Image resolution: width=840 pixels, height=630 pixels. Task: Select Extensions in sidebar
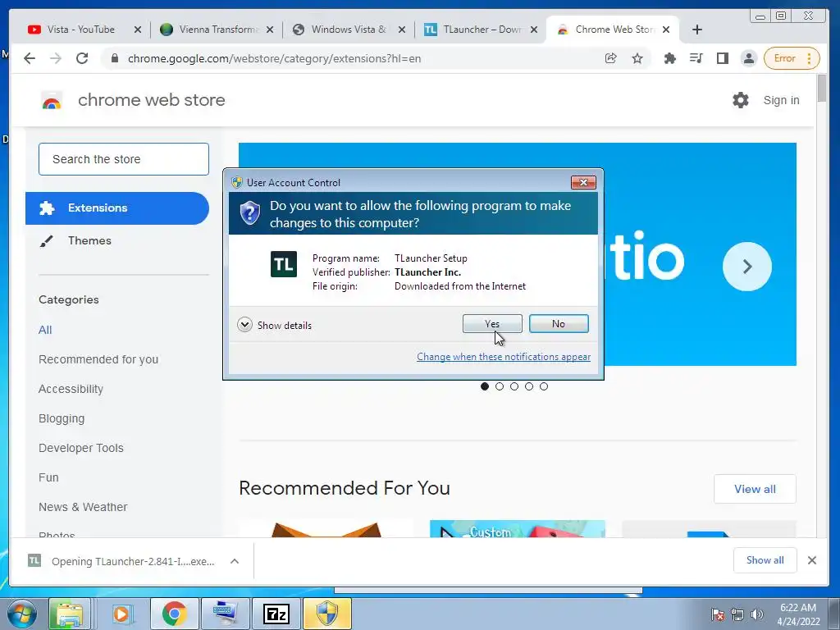click(x=116, y=208)
